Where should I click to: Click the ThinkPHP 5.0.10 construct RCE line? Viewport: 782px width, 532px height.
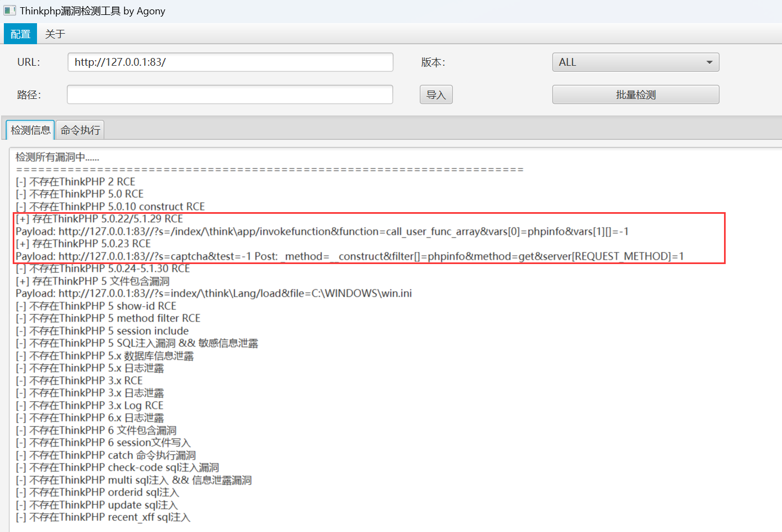110,207
